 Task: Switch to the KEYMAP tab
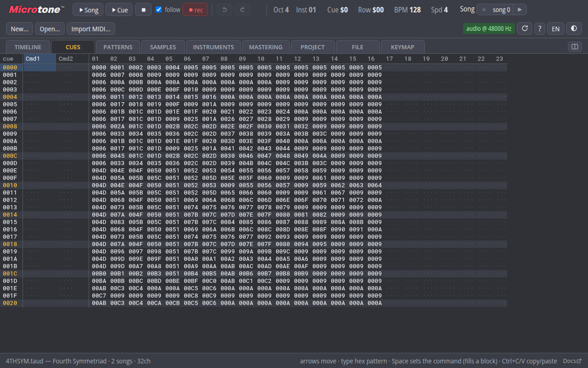(403, 47)
